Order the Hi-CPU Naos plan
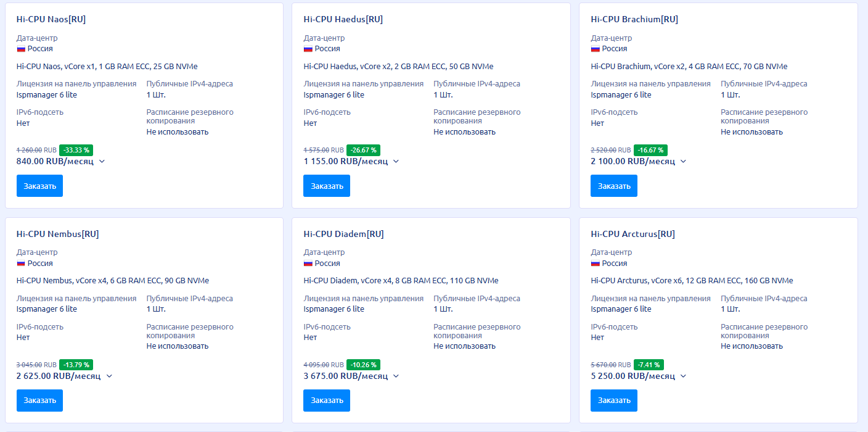 [x=39, y=186]
